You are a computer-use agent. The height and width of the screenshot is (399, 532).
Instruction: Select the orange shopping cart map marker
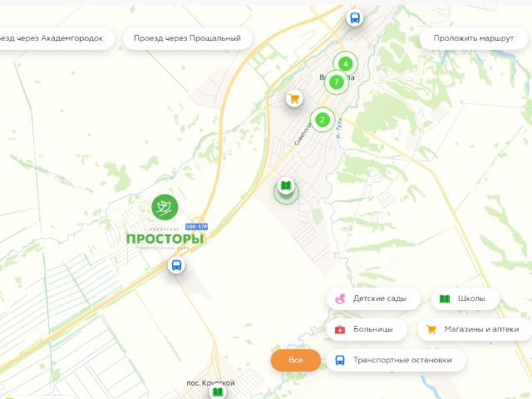pos(294,99)
